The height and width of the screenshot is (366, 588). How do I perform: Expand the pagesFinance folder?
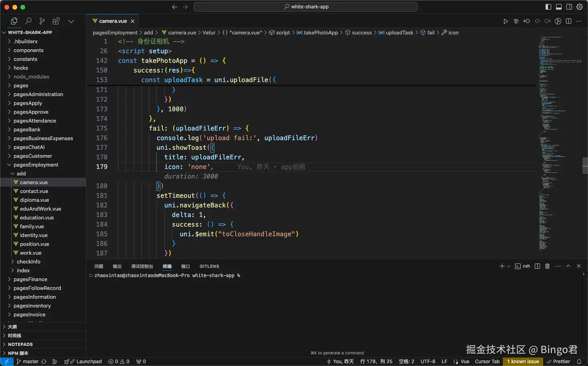tap(30, 280)
